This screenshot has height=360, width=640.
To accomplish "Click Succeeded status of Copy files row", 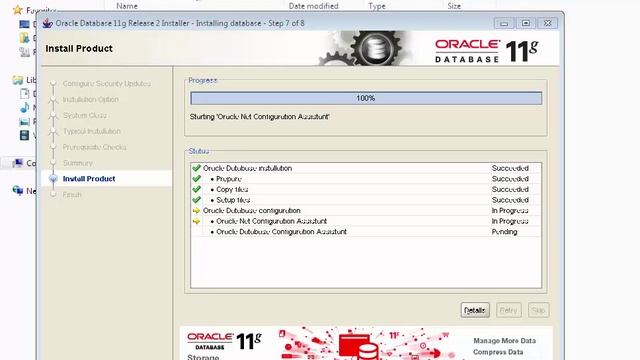I will (x=510, y=189).
